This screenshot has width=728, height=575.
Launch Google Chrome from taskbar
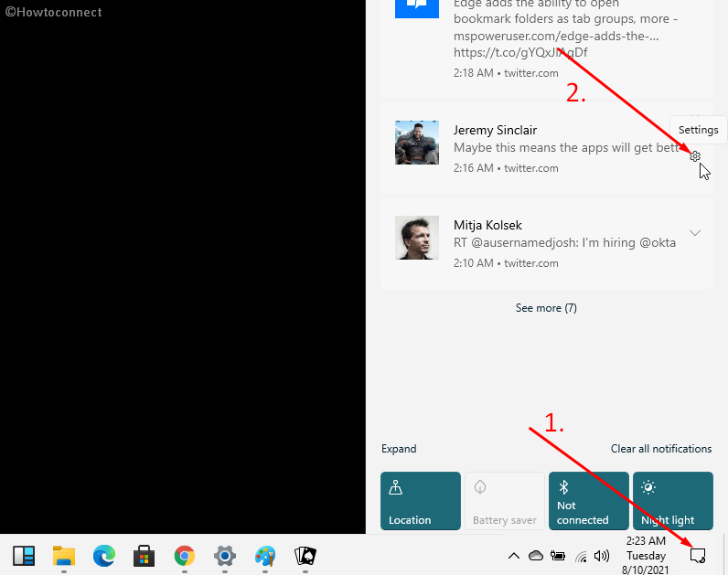point(185,556)
